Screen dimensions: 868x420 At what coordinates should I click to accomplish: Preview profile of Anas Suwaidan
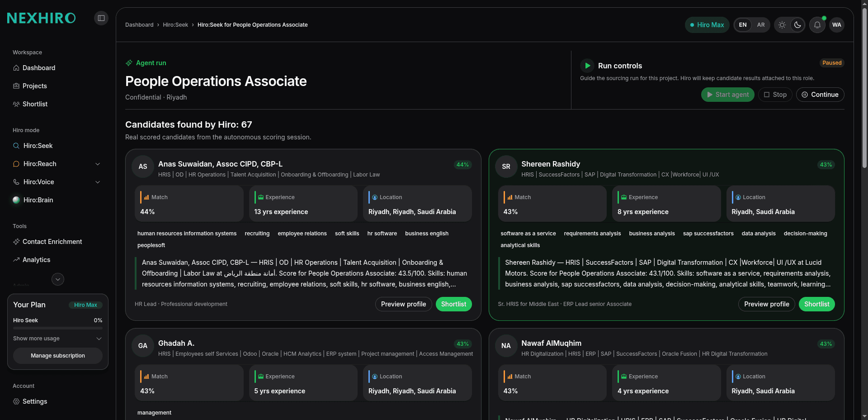tap(403, 304)
